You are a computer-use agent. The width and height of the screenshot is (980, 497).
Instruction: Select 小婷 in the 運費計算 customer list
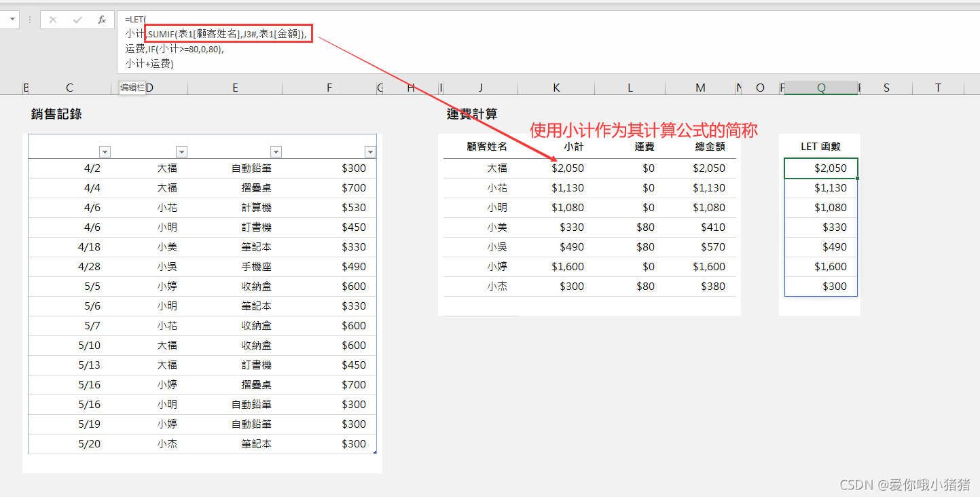tap(480, 267)
